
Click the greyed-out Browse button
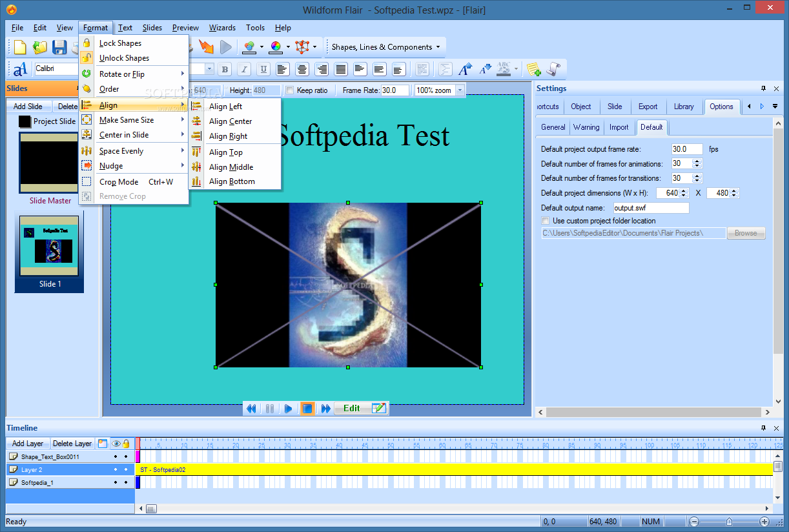[x=746, y=233]
